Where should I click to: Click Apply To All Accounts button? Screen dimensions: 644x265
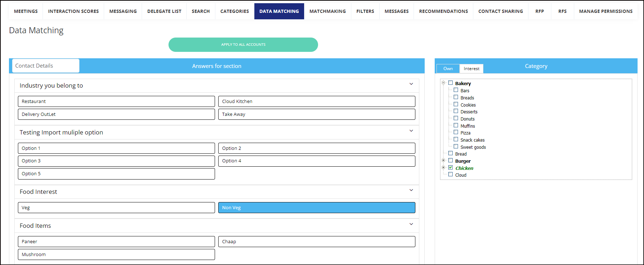pyautogui.click(x=243, y=45)
